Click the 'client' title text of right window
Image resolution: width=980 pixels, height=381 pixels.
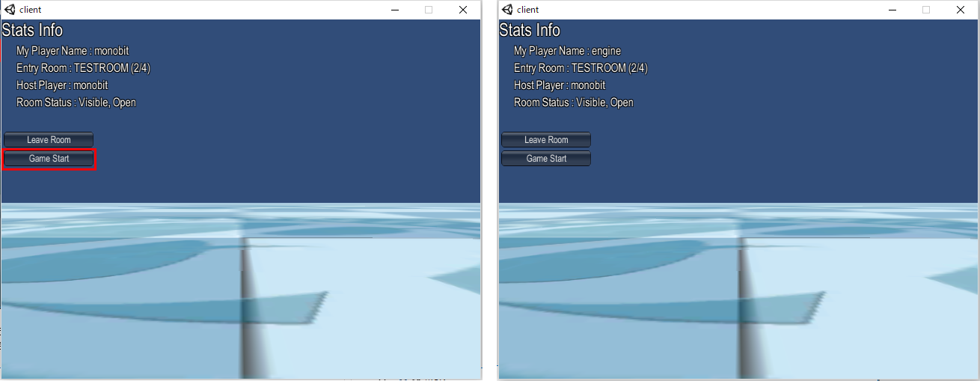click(528, 10)
